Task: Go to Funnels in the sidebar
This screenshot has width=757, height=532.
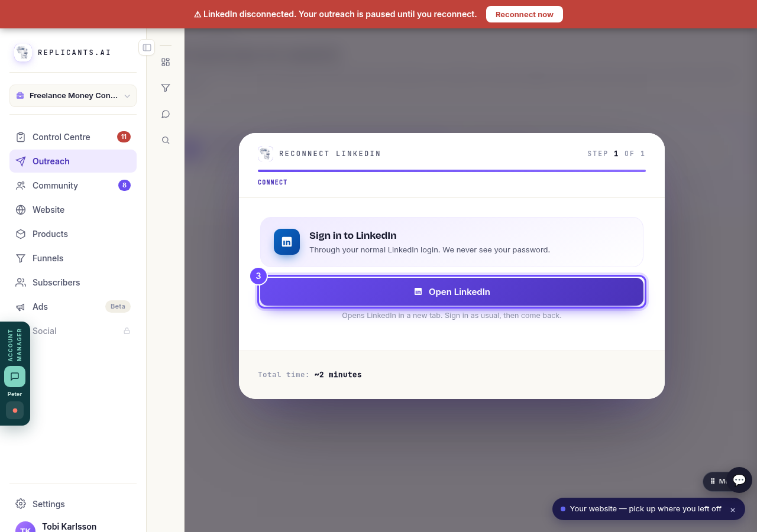Action: [73, 258]
